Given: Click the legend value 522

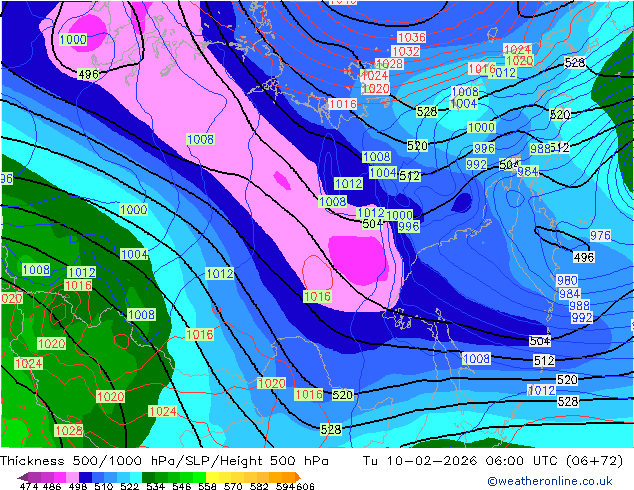Looking at the screenshot, I should coord(129,486).
